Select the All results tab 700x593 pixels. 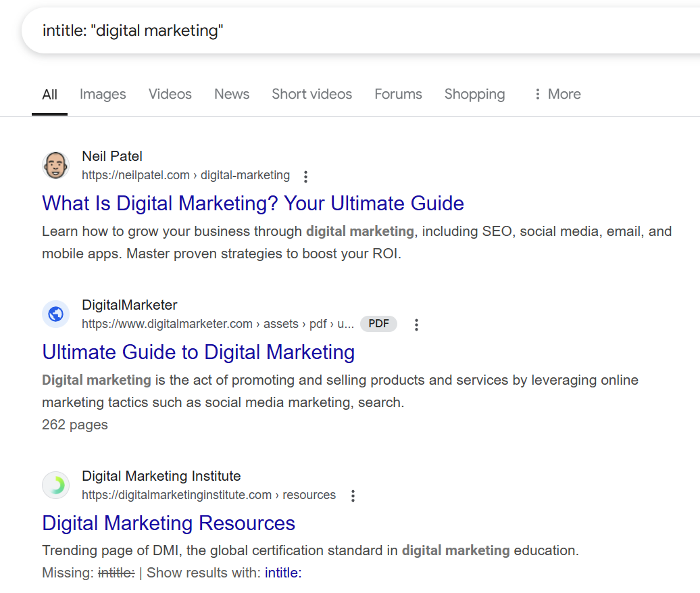click(49, 94)
